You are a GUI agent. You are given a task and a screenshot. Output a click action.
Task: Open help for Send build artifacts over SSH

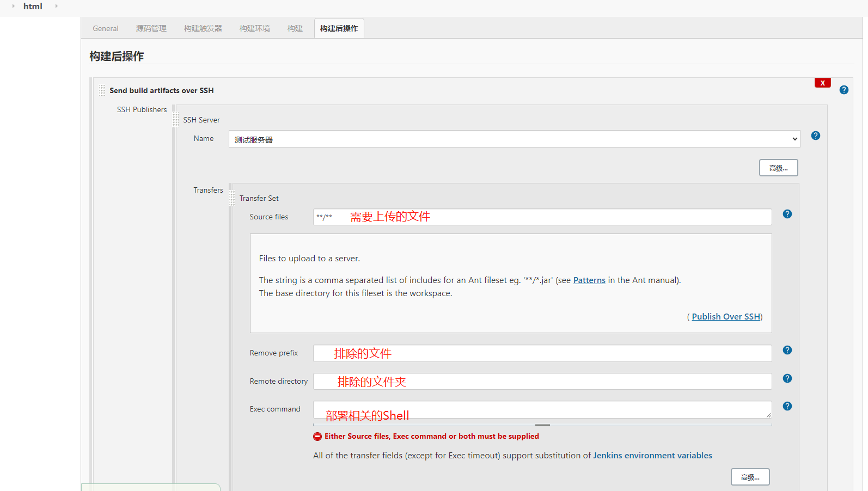(844, 90)
